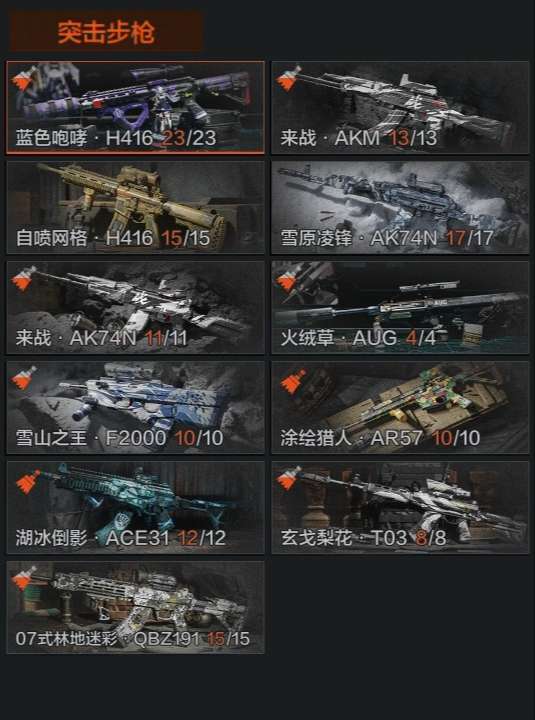Click paint brush icon on 蓝色咆哮 H416 card

point(24,79)
